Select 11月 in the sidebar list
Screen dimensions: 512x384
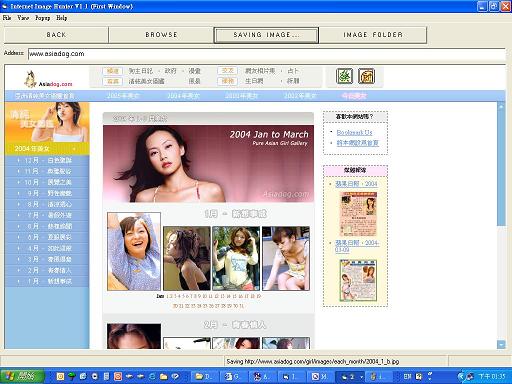click(47, 171)
